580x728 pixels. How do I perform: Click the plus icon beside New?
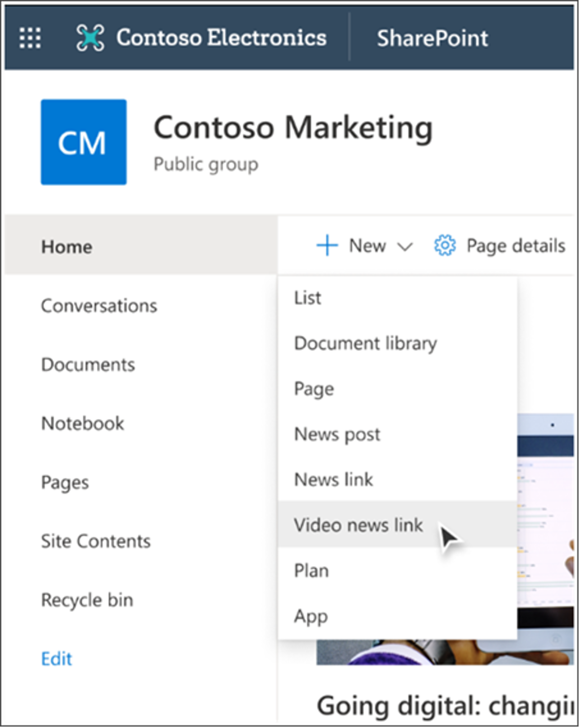(327, 245)
